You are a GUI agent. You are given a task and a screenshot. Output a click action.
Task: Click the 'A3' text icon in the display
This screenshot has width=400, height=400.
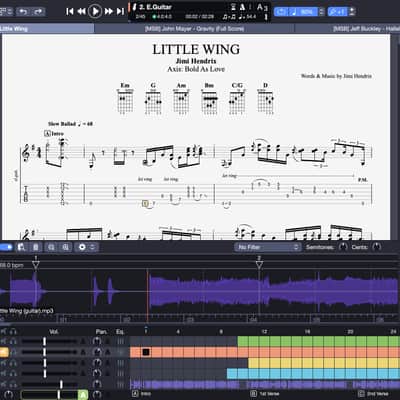(x=262, y=7)
